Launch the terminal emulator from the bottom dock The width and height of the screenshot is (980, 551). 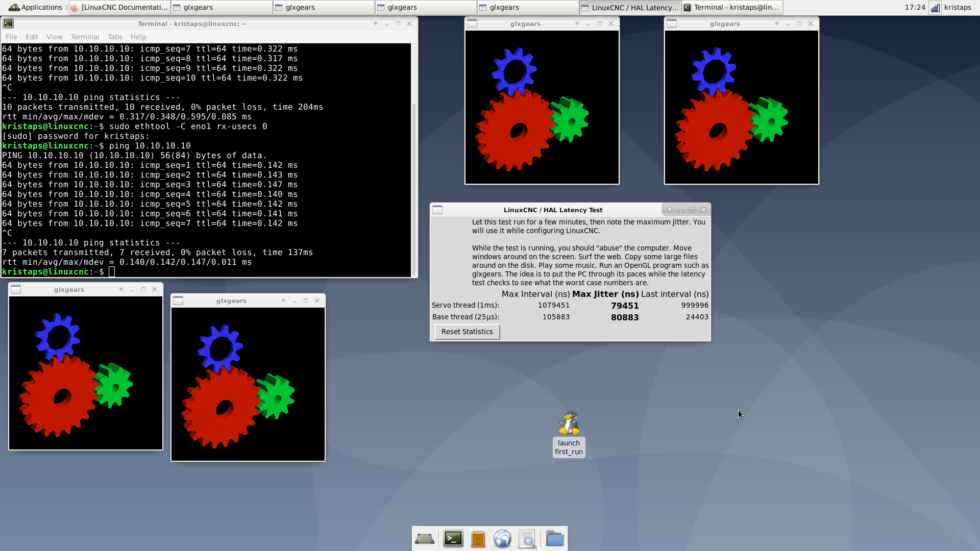point(453,539)
